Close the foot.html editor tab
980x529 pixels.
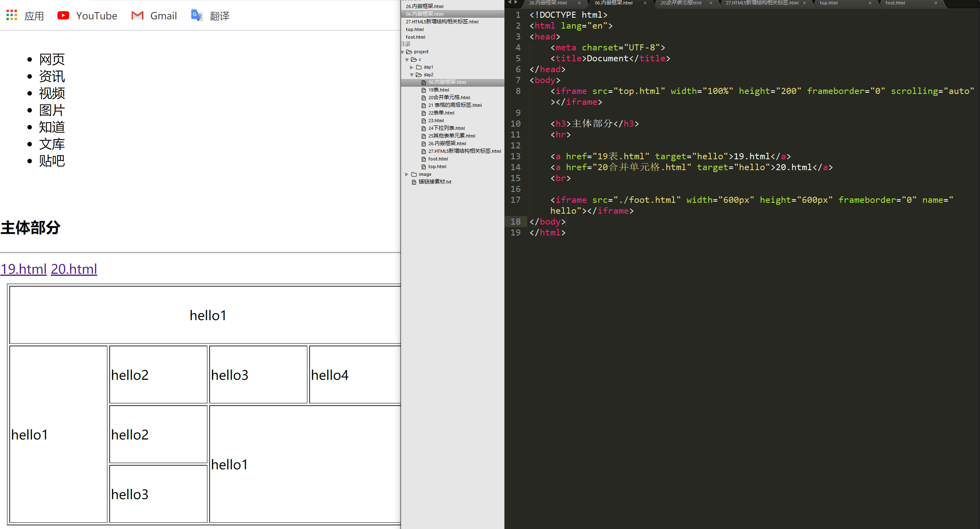click(x=936, y=3)
